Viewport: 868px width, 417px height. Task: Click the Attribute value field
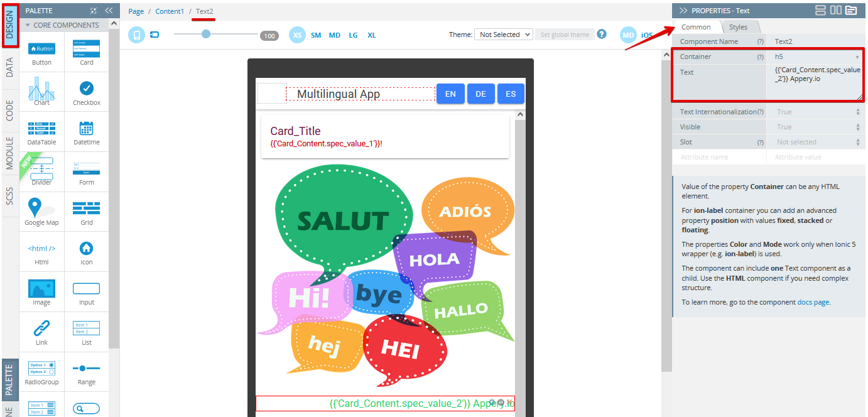816,157
